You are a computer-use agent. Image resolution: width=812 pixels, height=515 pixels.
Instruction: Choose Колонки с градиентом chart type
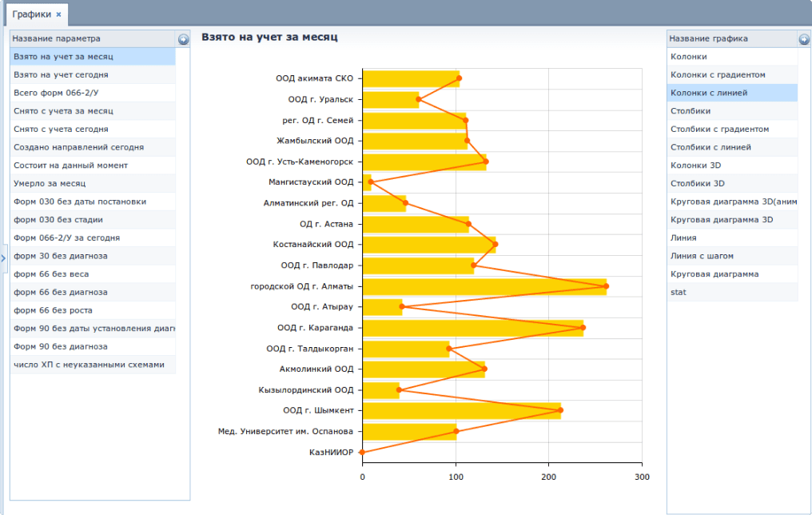(x=732, y=74)
